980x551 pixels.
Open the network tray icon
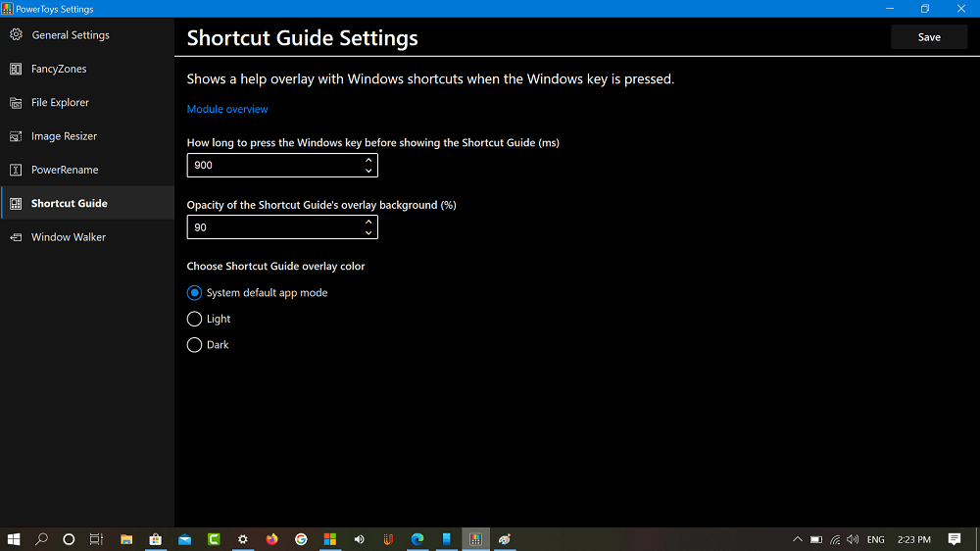point(835,539)
